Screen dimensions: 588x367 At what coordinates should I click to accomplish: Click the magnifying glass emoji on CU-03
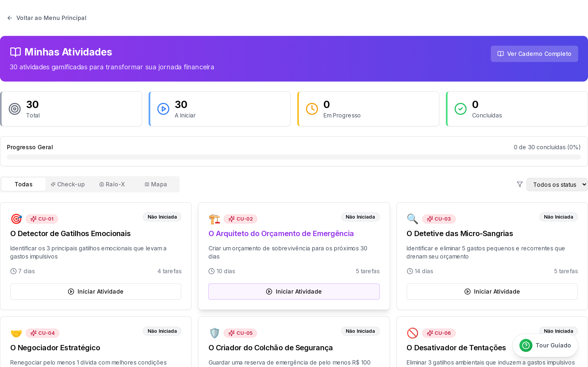pos(413,219)
